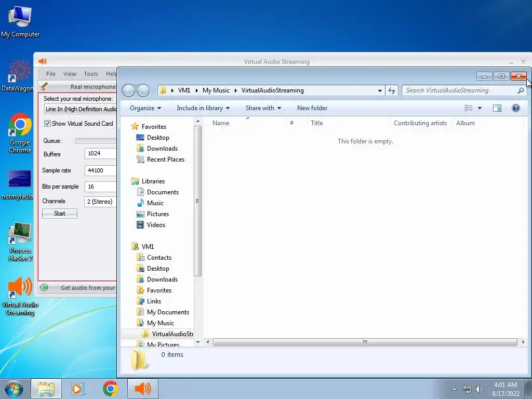This screenshot has width=532, height=399.
Task: Open My Computer desktop icon
Action: coord(20,22)
